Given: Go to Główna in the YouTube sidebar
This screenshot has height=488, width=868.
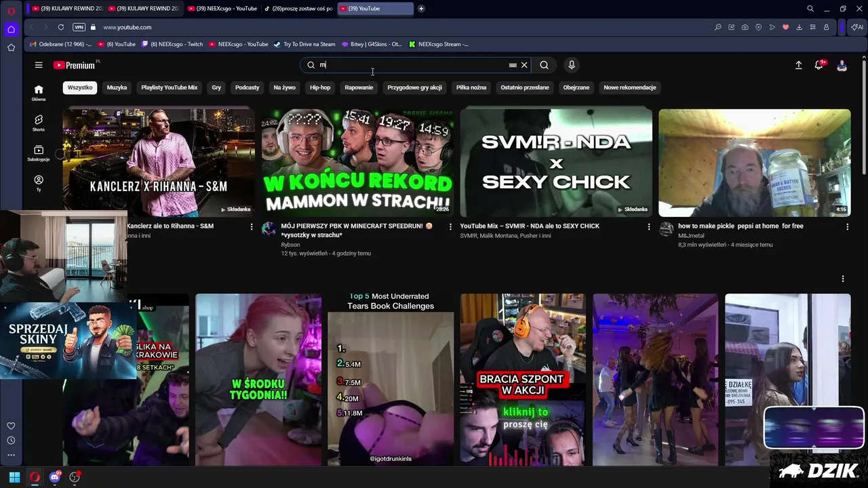Looking at the screenshot, I should pyautogui.click(x=39, y=93).
